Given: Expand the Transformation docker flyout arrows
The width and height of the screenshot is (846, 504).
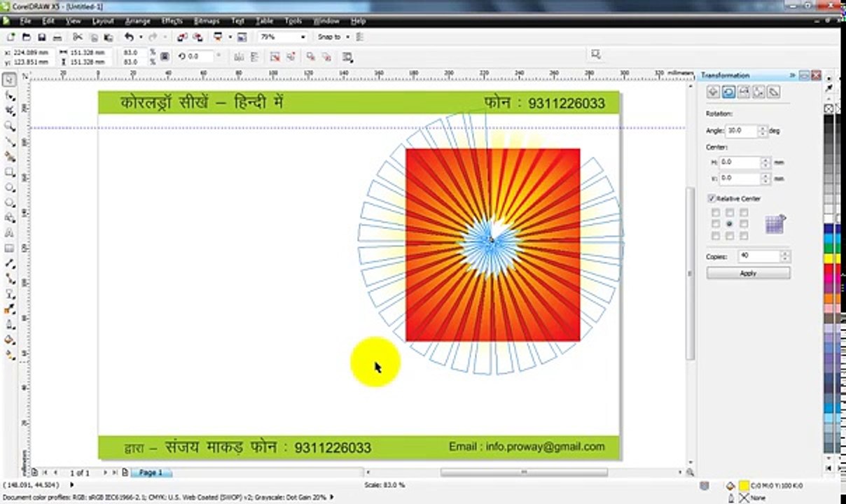Looking at the screenshot, I should (x=793, y=75).
